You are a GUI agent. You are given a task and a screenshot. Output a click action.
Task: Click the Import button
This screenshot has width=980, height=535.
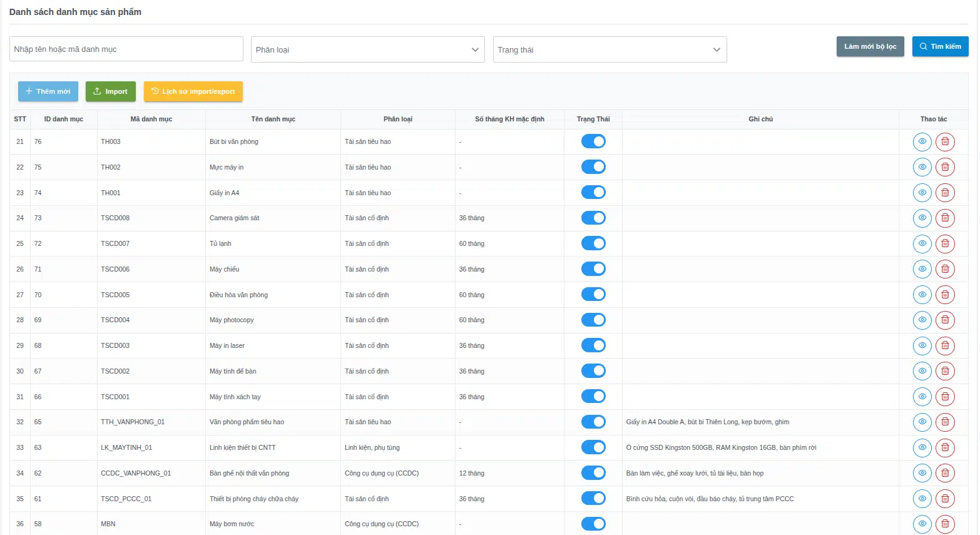tap(110, 91)
